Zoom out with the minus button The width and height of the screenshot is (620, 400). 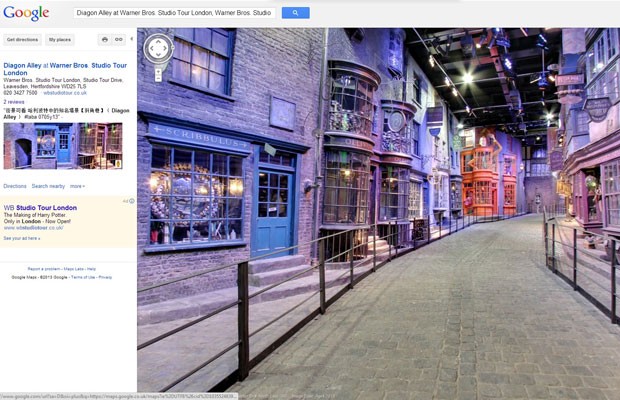[158, 77]
